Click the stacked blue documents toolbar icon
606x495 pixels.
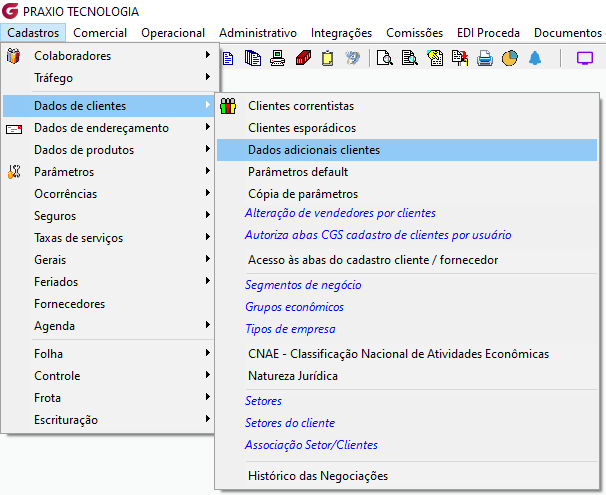click(253, 58)
